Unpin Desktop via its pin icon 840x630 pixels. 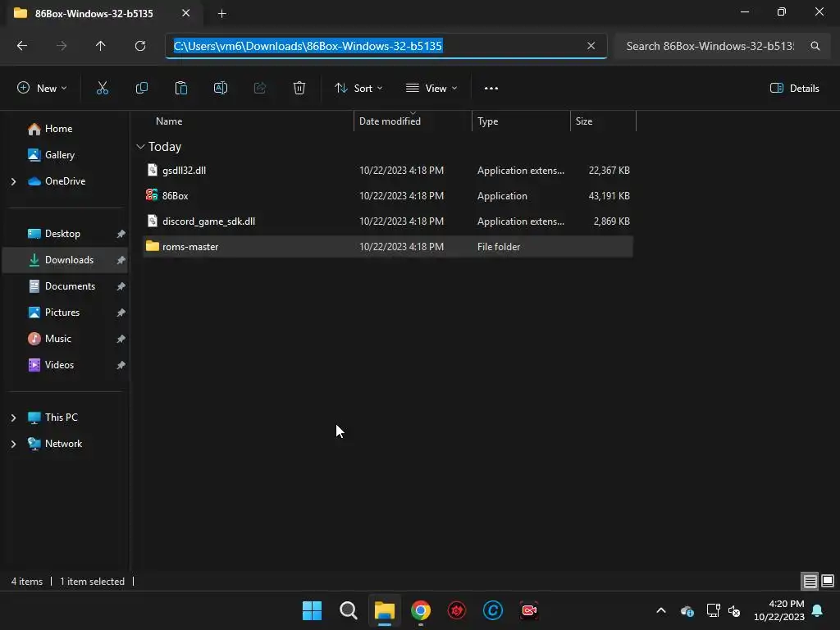[121, 234]
